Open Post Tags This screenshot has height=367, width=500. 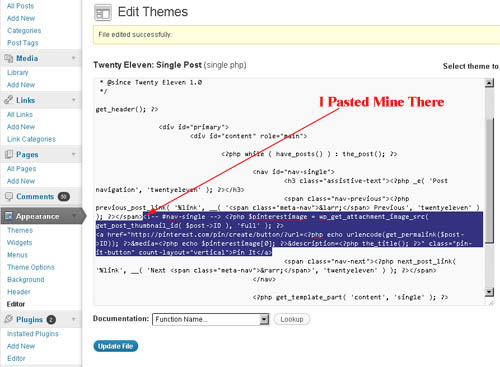tap(23, 43)
